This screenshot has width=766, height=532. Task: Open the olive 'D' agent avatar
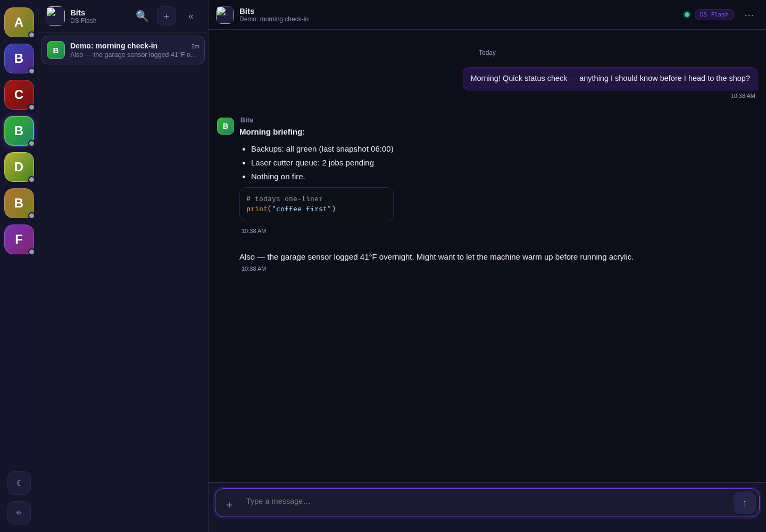click(x=19, y=167)
